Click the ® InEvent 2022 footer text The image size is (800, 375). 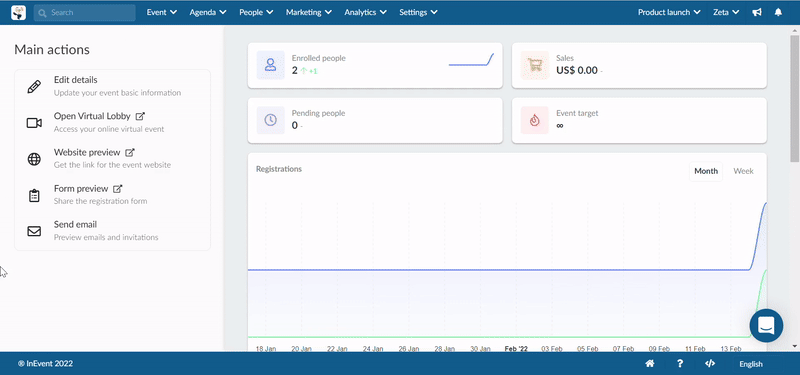[x=45, y=364]
